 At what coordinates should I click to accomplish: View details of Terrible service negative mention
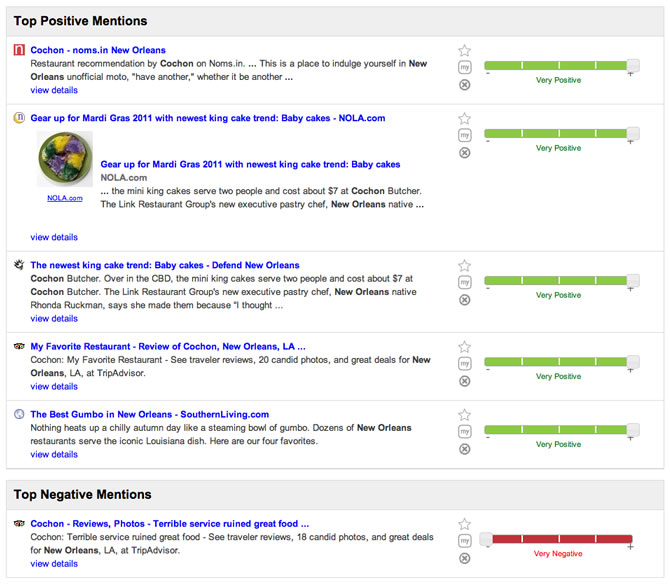click(54, 563)
